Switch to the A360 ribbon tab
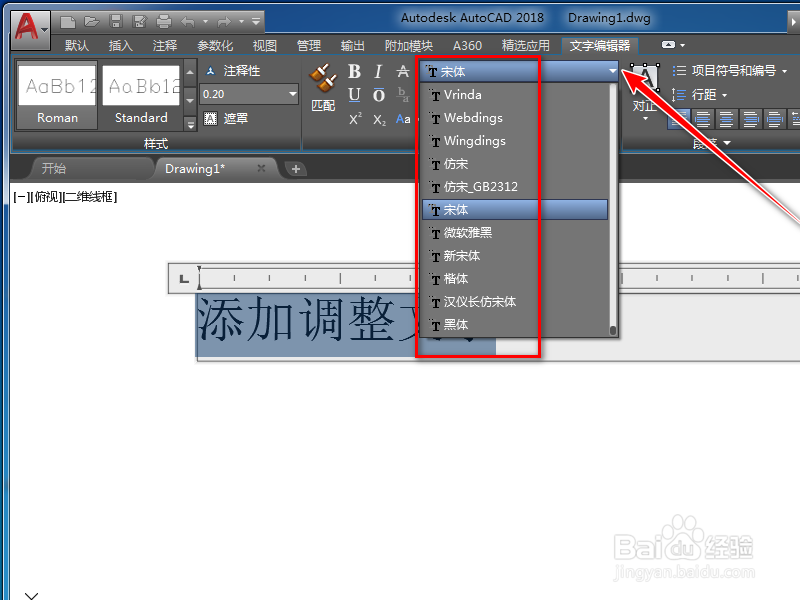Screen dimensions: 800x600 pos(467,46)
